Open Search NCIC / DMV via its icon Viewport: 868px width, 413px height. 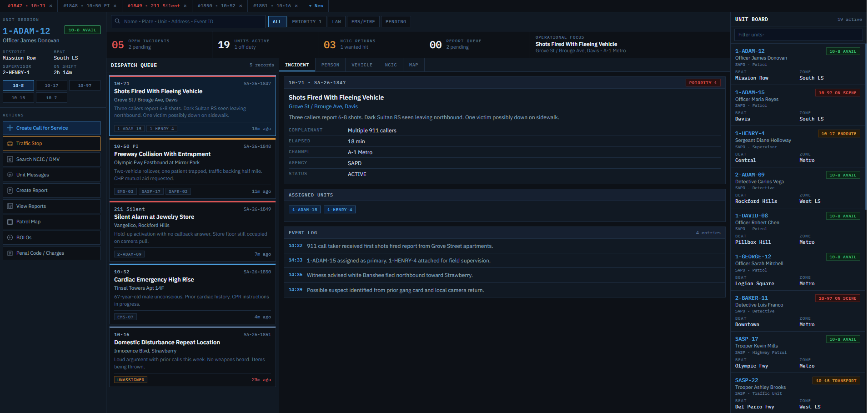(10, 160)
